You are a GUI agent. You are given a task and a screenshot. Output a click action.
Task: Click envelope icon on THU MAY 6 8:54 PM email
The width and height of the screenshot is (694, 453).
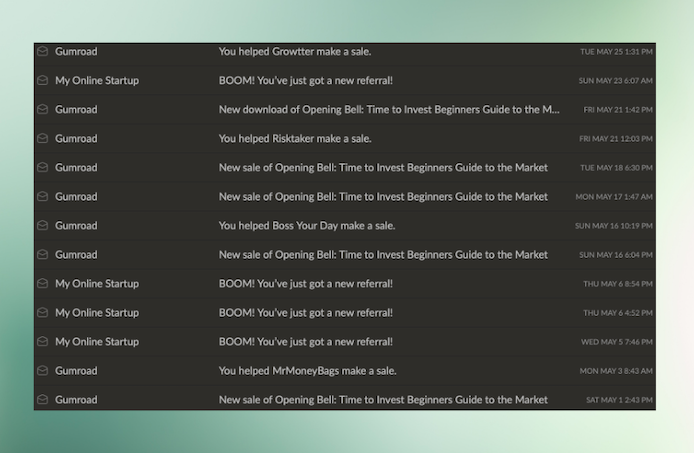coord(42,283)
